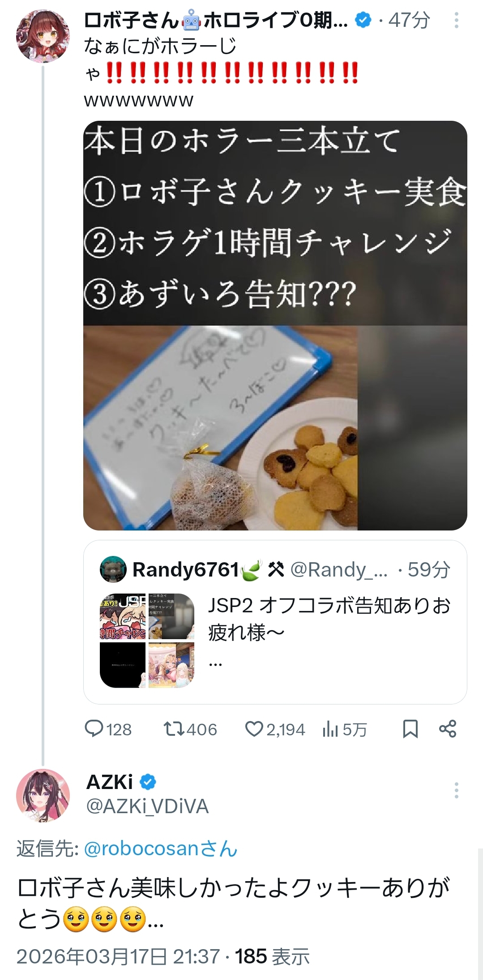
Task: Open three-dot menu on AZKi reply
Action: [x=456, y=790]
